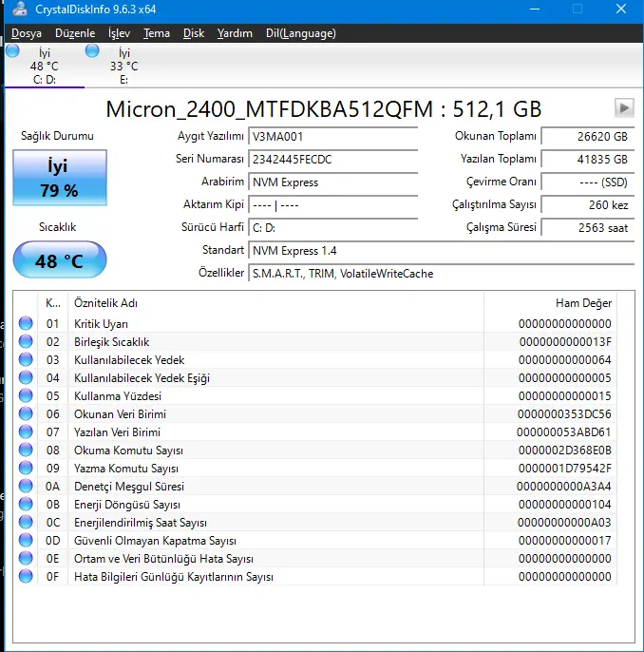Click status orb for attribute 03 Kullanılabilecek Yedek

[26, 359]
